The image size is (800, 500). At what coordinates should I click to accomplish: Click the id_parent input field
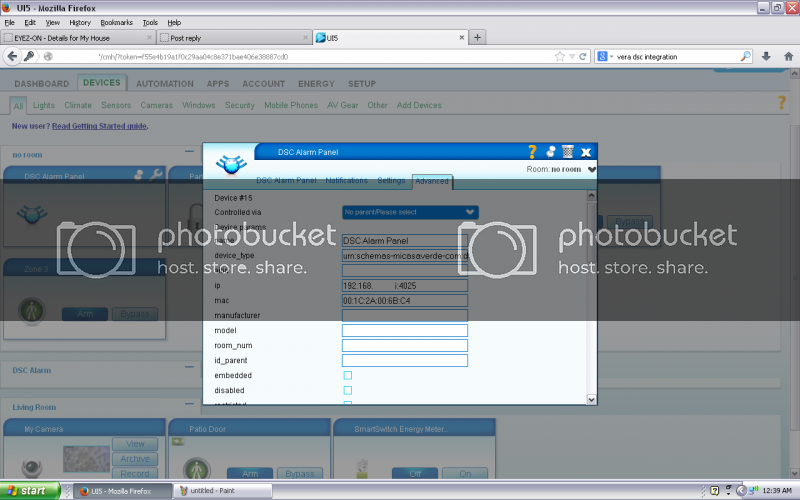[x=405, y=361]
